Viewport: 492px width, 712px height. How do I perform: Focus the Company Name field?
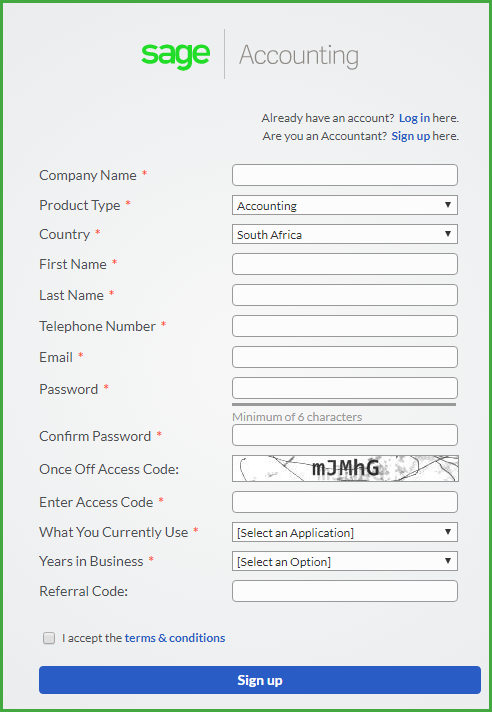pos(345,175)
